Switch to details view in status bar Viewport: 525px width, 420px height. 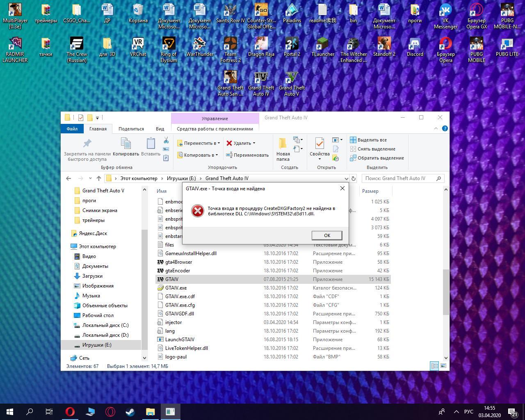[x=434, y=366]
